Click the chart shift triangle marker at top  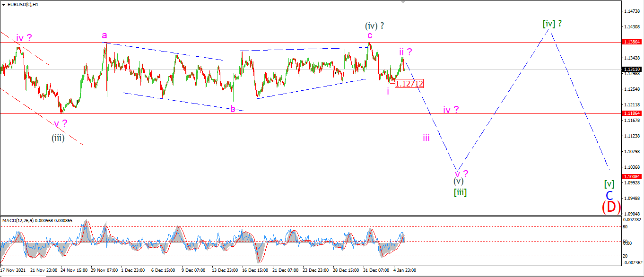click(403, 2)
